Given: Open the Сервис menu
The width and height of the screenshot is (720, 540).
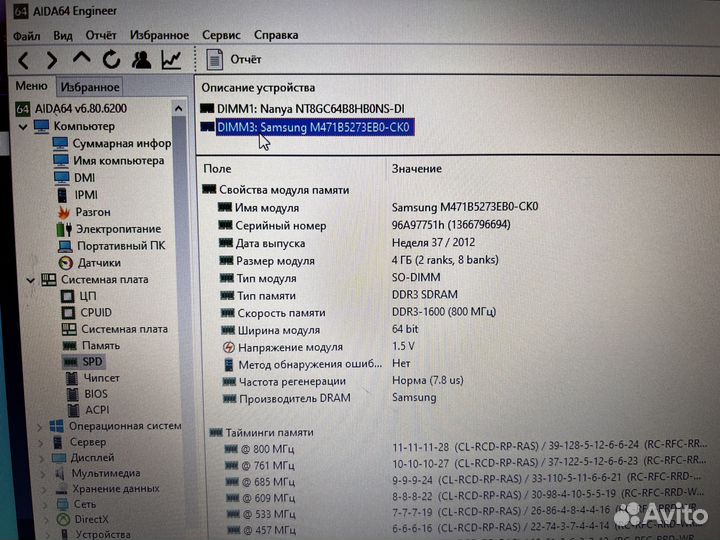Looking at the screenshot, I should (x=221, y=35).
